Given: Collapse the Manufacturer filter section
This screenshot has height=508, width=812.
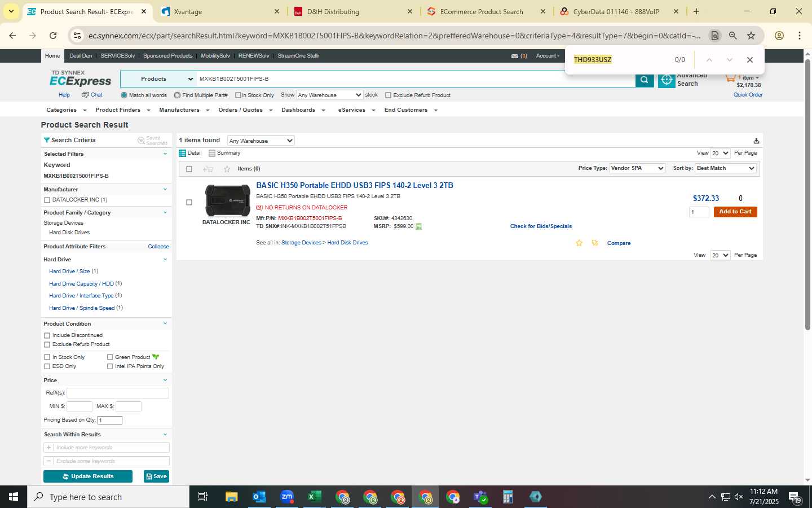Looking at the screenshot, I should (165, 190).
